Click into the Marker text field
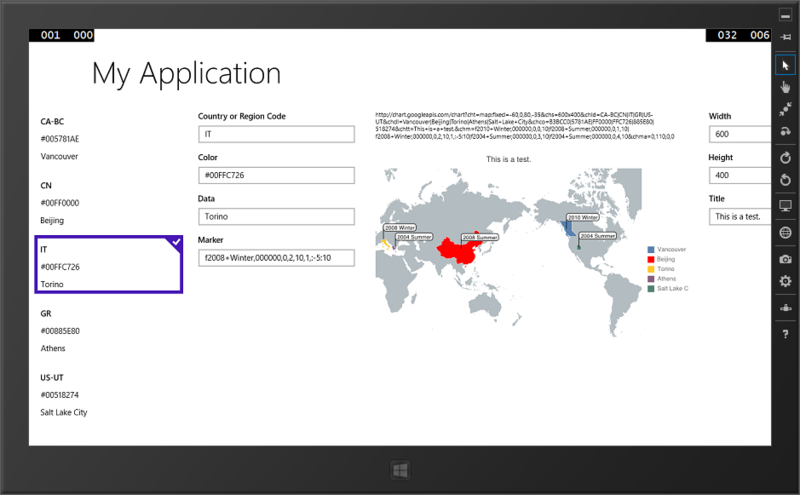The height and width of the screenshot is (495, 800). click(276, 258)
